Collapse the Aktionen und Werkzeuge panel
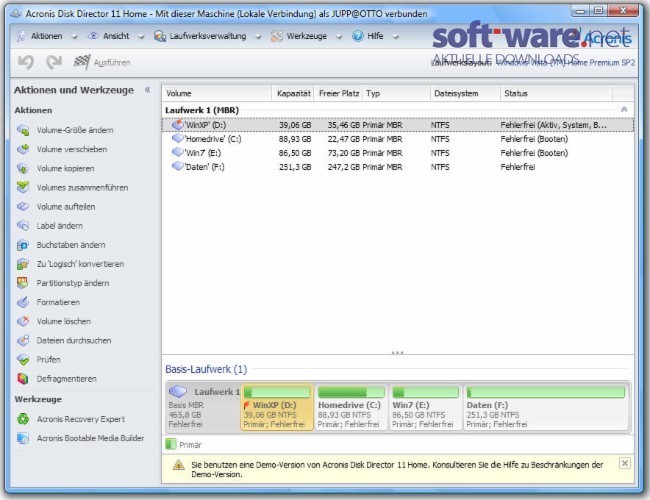 (148, 90)
